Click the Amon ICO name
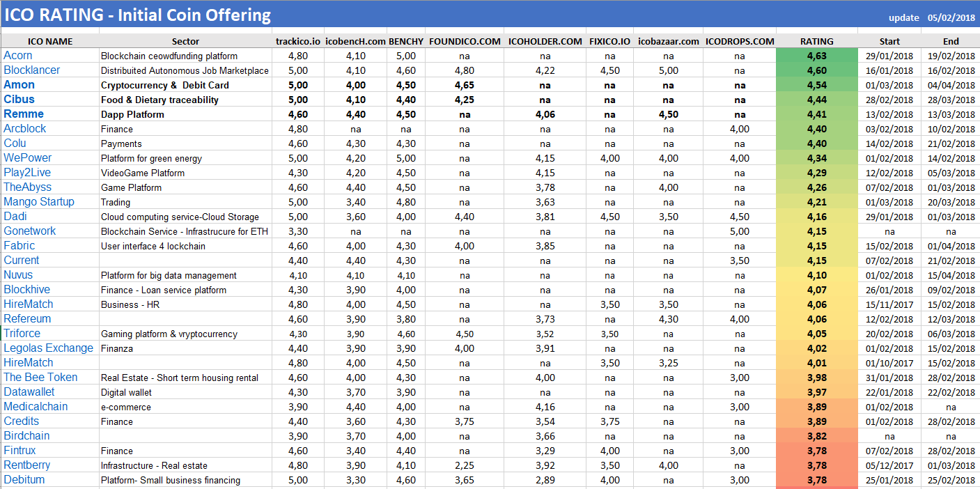Image resolution: width=980 pixels, height=489 pixels. tap(20, 85)
